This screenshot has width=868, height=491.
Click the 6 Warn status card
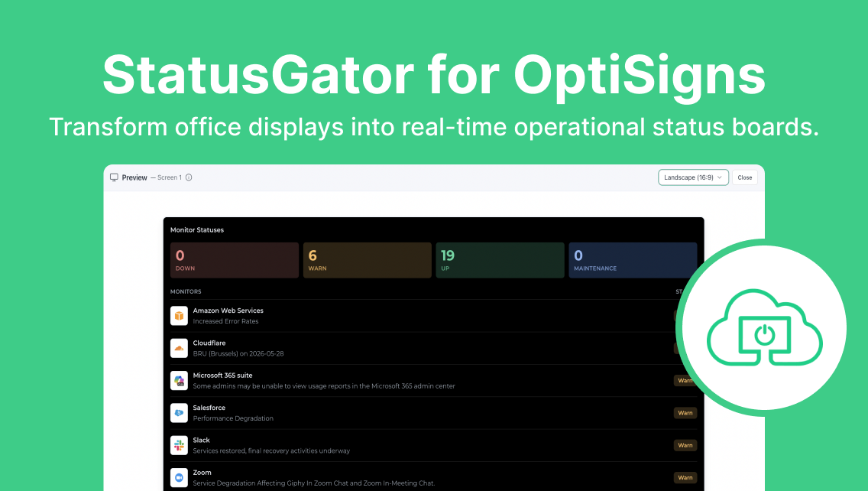pyautogui.click(x=367, y=260)
